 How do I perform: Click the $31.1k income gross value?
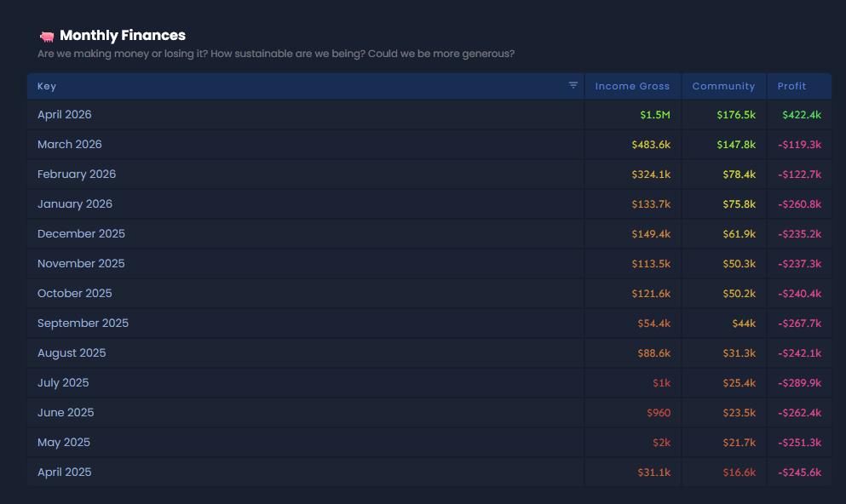[x=654, y=472]
